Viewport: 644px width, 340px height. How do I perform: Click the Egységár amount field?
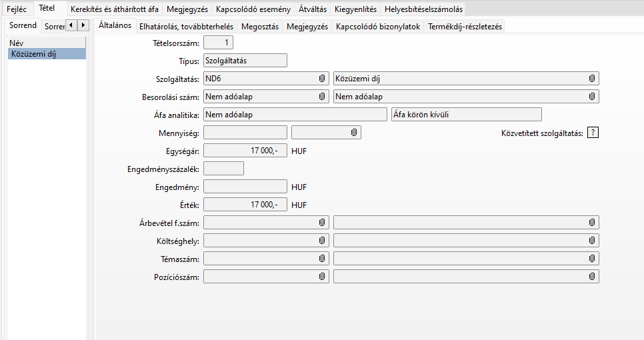click(x=245, y=151)
